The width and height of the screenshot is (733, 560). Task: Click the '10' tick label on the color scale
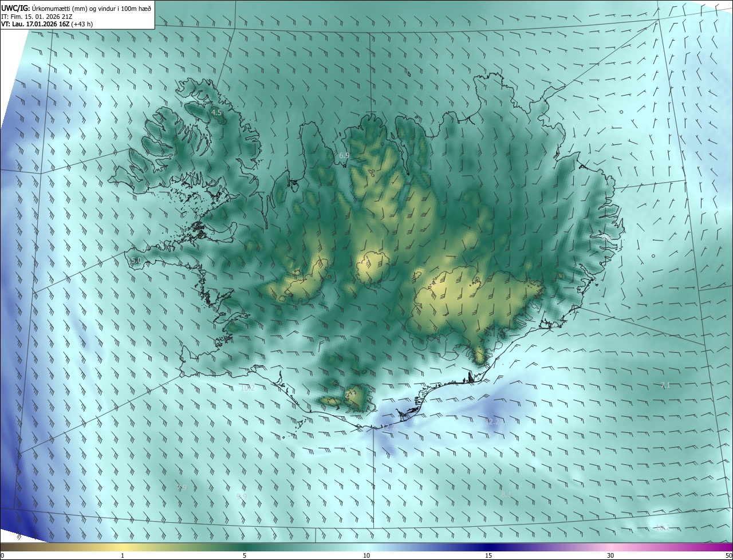click(366, 555)
